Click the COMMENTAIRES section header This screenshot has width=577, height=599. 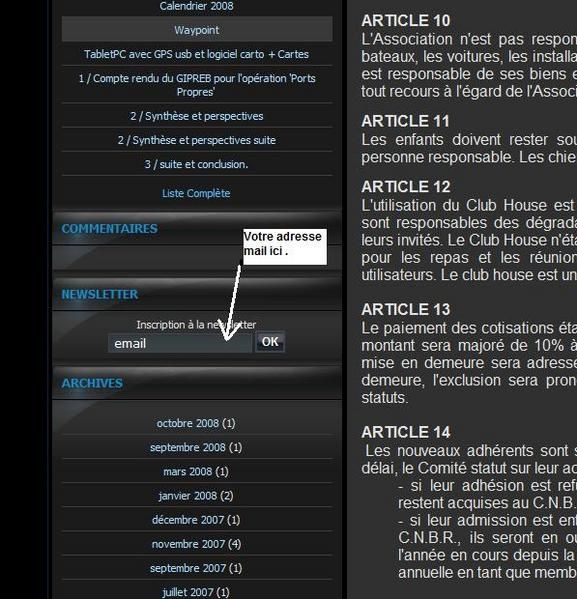tap(110, 228)
